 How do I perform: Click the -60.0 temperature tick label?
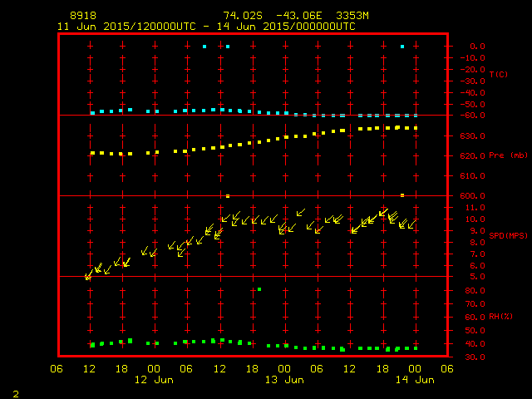pos(473,116)
